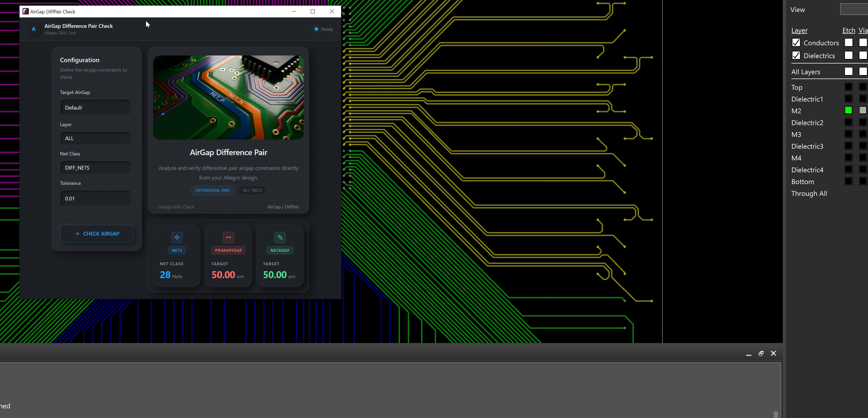Toggle Dielectrics etch visibility box
This screenshot has width=868, height=418.
coord(848,55)
